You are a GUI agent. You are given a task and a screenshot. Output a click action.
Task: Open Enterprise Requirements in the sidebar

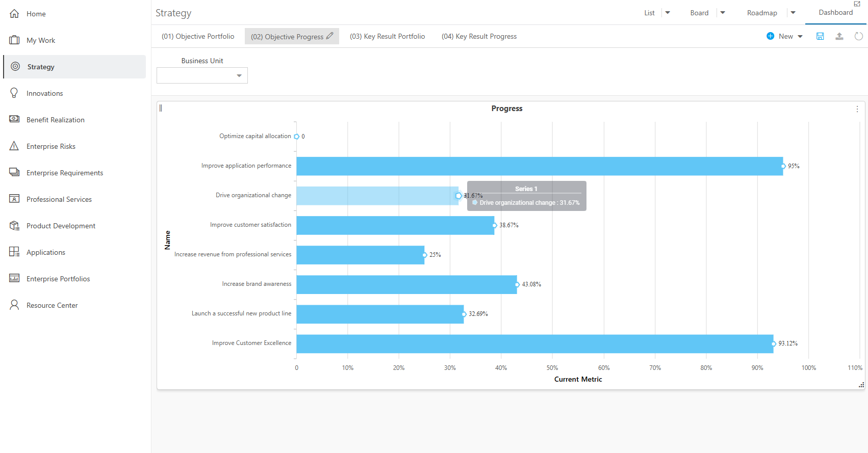[x=74, y=173]
